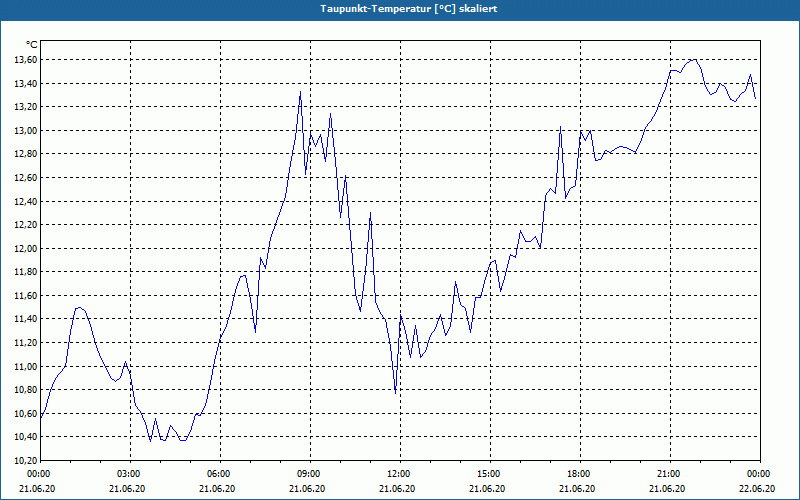Click the 13,60 y-axis label
The width and height of the screenshot is (800, 500).
(26, 60)
